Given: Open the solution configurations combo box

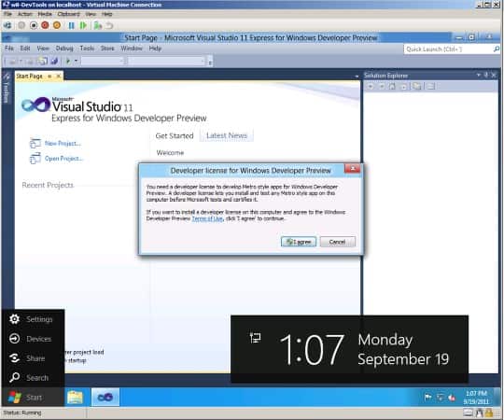Looking at the screenshot, I should (x=103, y=61).
